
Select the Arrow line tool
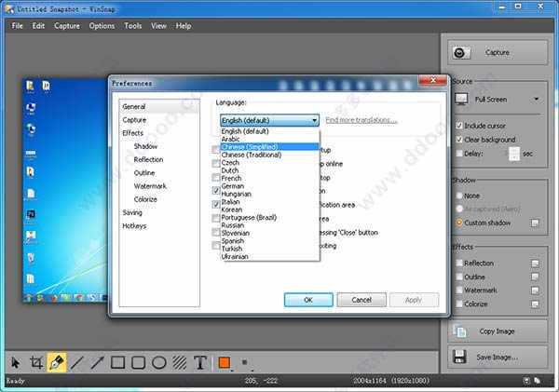[x=97, y=363]
